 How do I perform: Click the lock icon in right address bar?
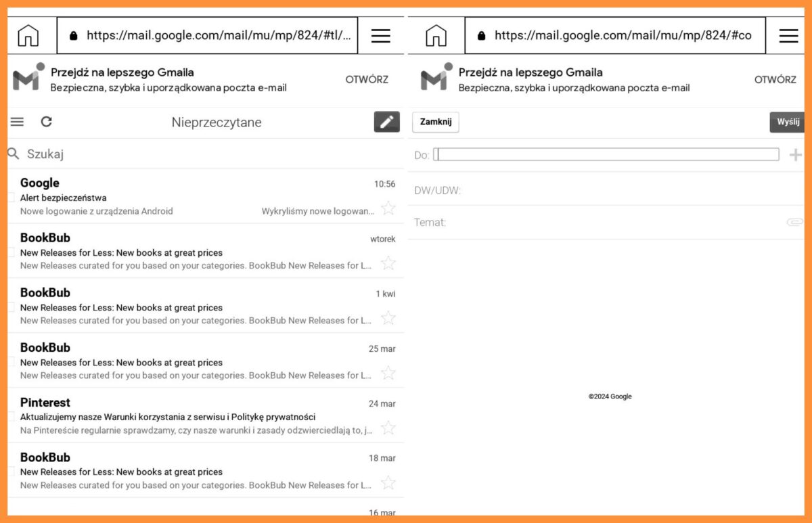click(482, 36)
